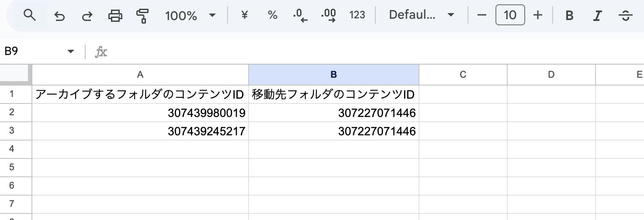Viewport: 644px width, 220px height.
Task: Select row 1 header
Action: coord(16,94)
